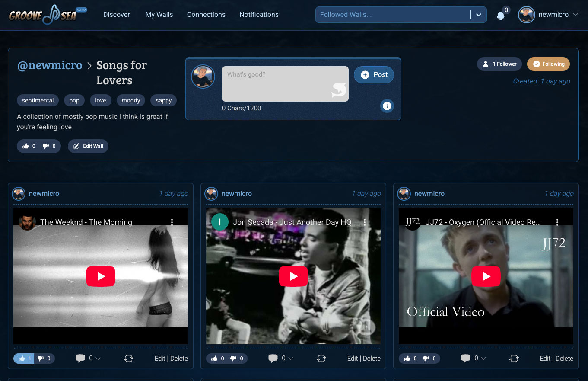Viewport: 588px width, 381px height.
Task: Click the avatar beside the post box
Action: [203, 77]
